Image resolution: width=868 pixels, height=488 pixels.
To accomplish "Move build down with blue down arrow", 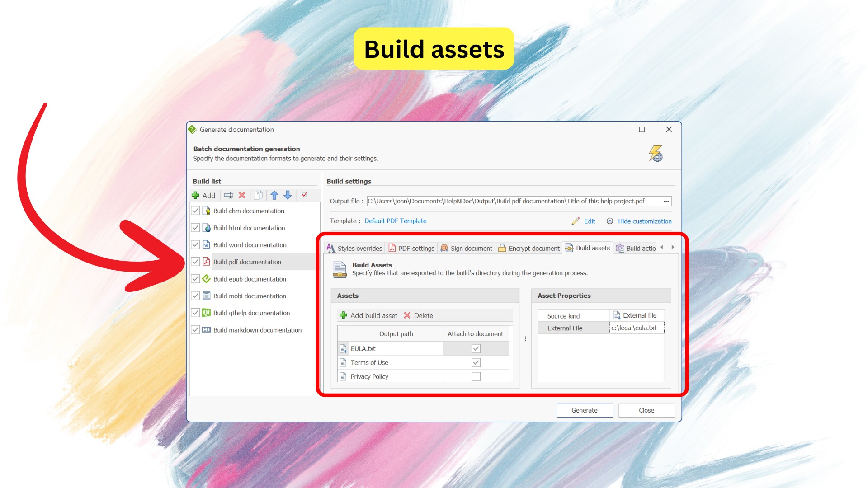I will [288, 195].
